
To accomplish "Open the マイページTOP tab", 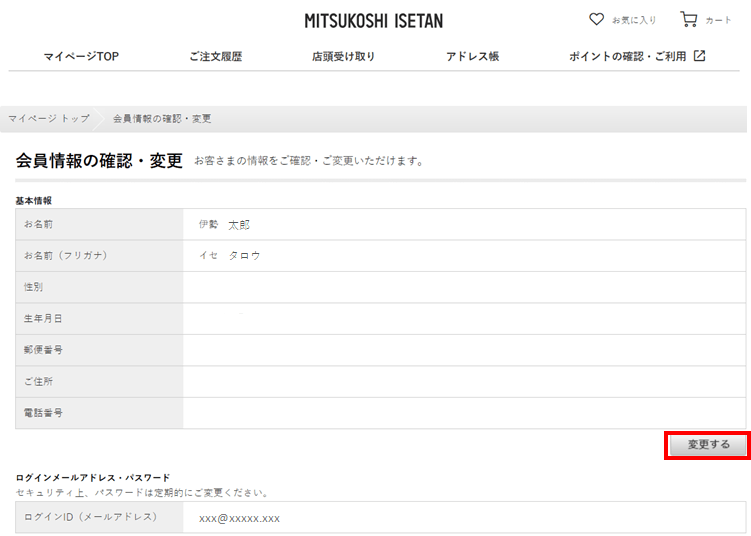I will [x=81, y=57].
